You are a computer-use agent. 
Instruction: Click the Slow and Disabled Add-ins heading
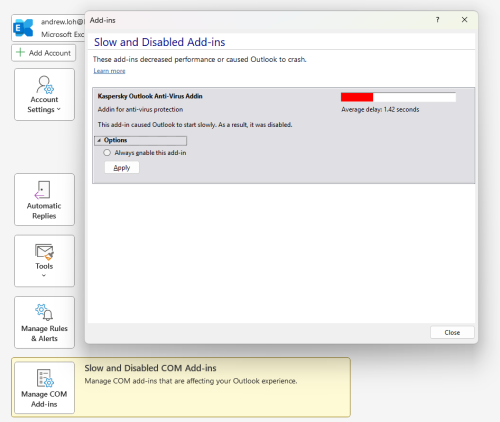tap(159, 42)
